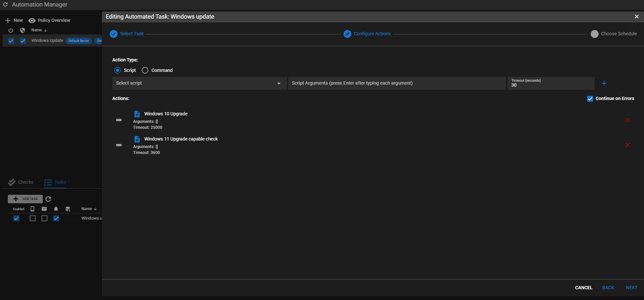Click the power state column icon
The width and height of the screenshot is (644, 300).
tap(11, 30)
